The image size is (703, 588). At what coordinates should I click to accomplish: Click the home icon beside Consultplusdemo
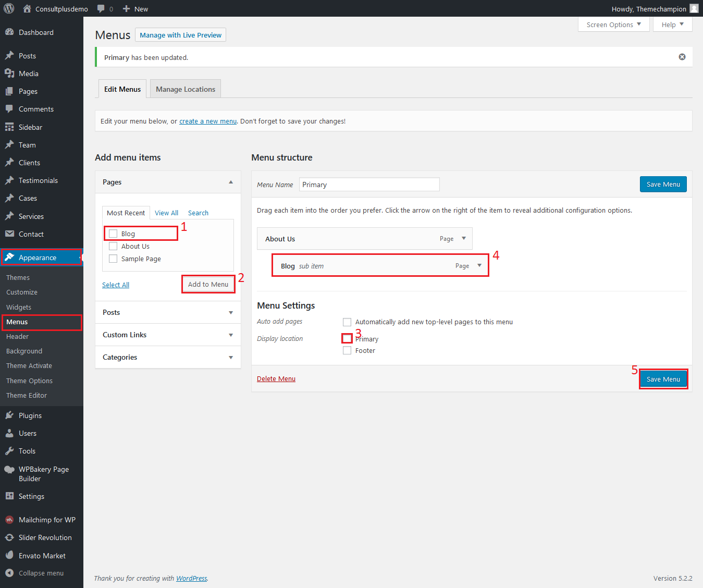tap(27, 9)
